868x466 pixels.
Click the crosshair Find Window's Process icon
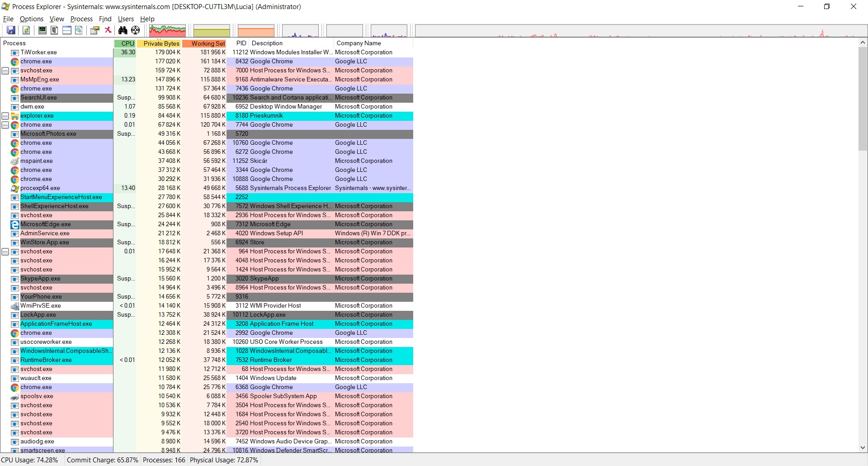pos(135,30)
